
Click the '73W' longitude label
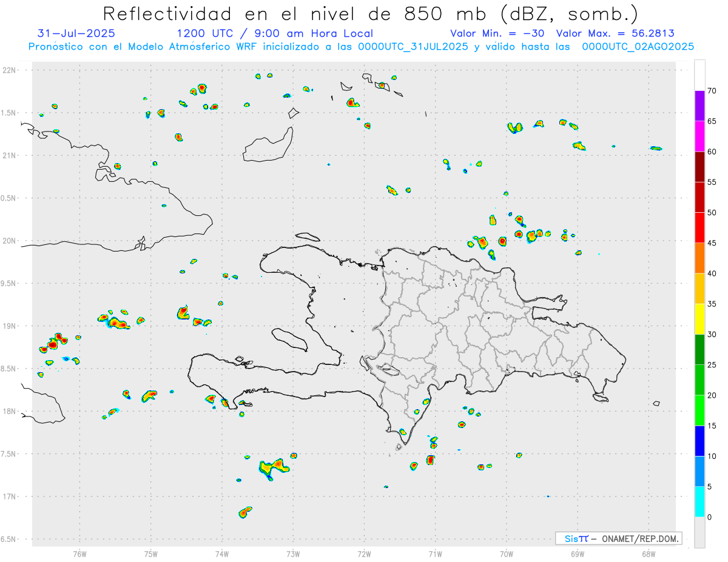click(x=293, y=553)
